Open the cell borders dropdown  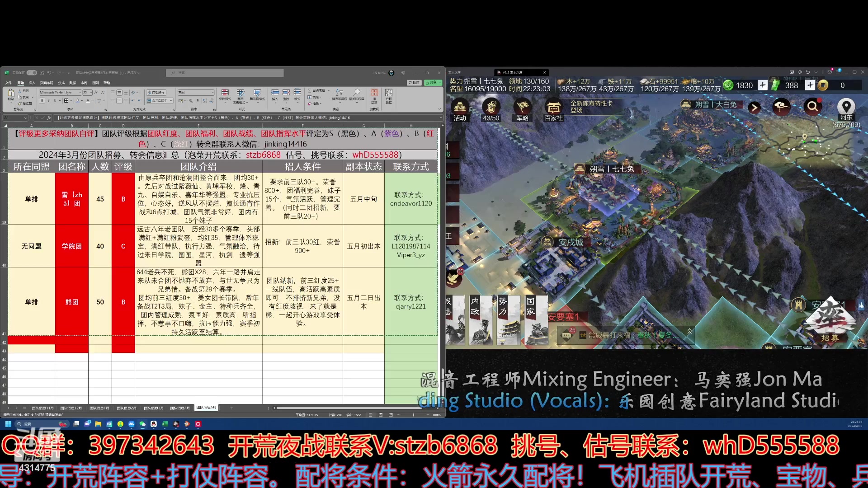(71, 101)
